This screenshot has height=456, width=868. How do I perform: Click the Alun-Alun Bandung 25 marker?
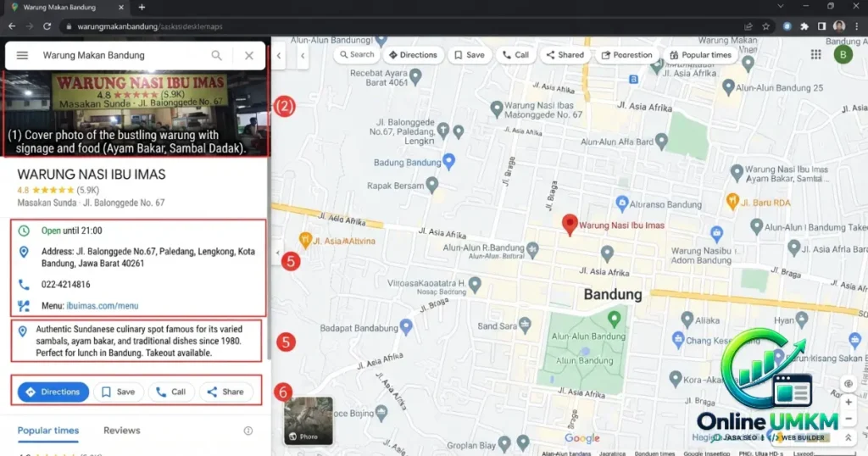coord(728,86)
